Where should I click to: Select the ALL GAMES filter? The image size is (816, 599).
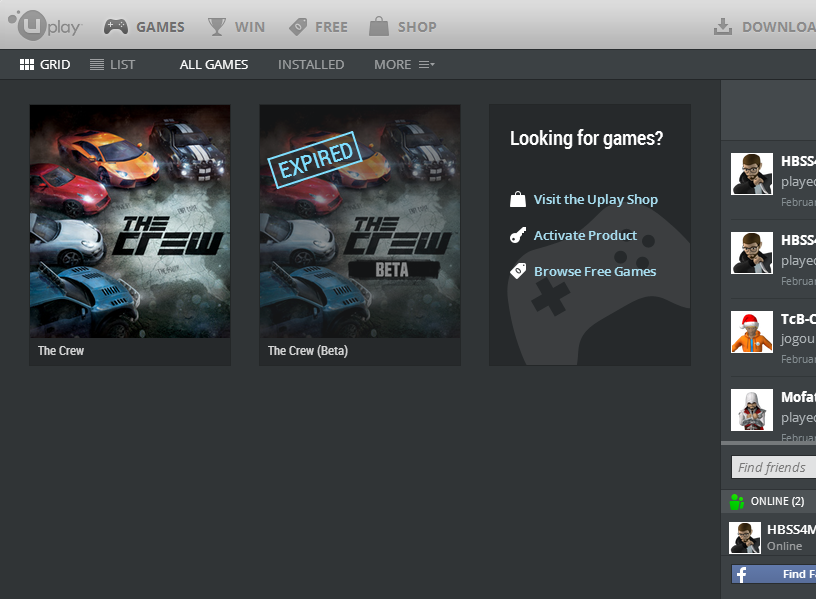click(x=214, y=65)
